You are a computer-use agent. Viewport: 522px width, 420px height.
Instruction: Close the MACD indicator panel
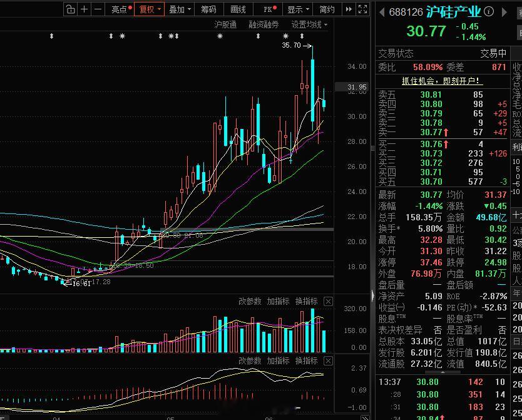coord(328,361)
